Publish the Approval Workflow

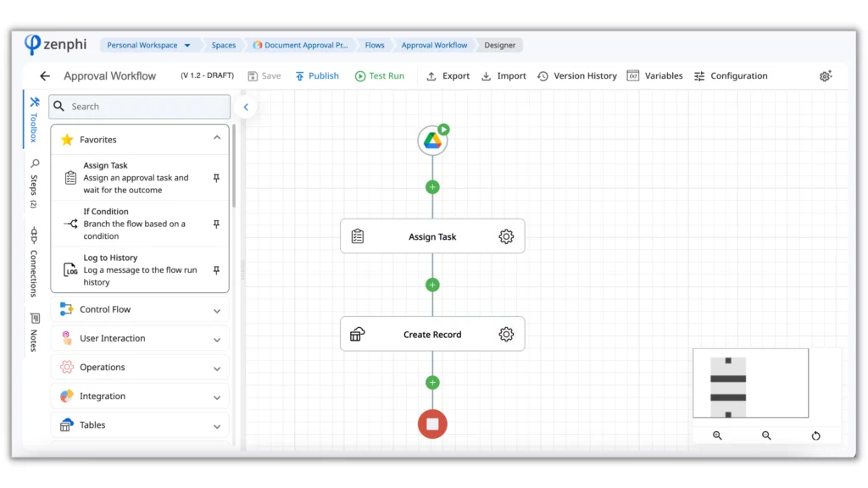(x=317, y=75)
